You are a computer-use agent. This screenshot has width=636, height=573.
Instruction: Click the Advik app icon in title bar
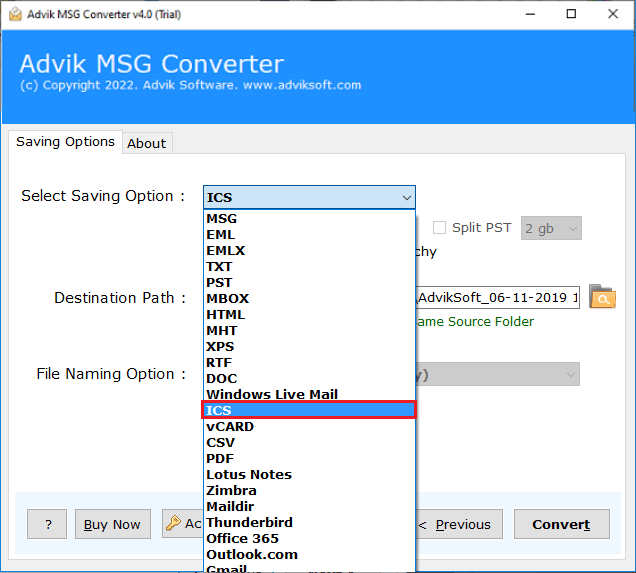point(15,14)
